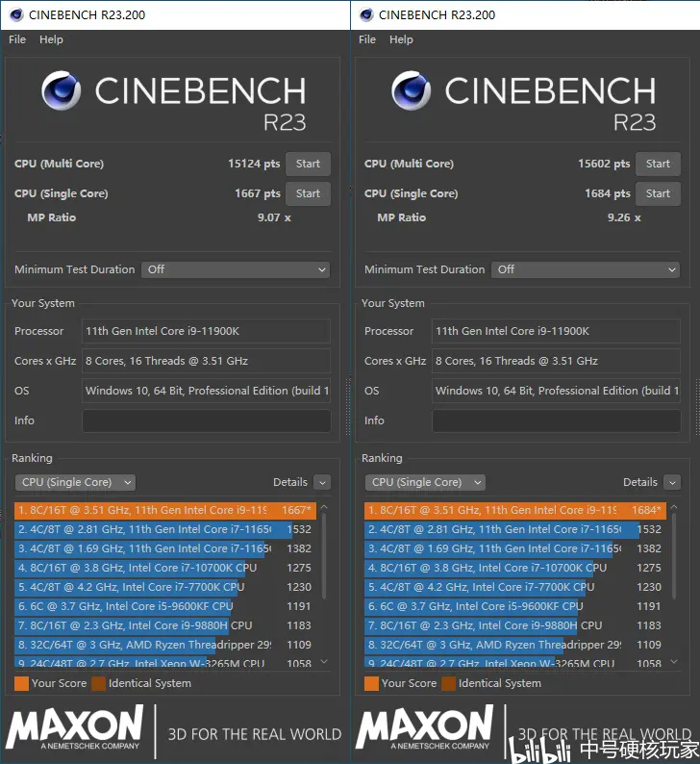Screen dimensions: 700x764
Task: Click the 15602 pts multi core score
Action: (x=604, y=164)
